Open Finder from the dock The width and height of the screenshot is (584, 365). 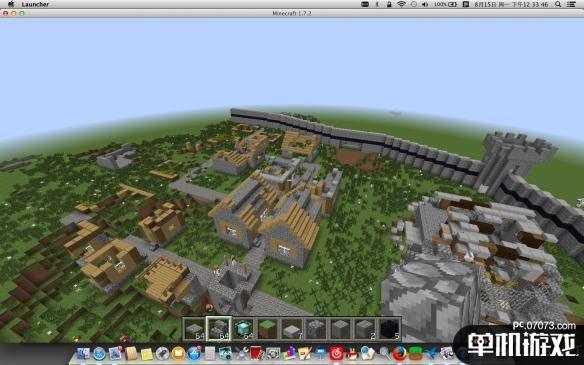coord(83,353)
